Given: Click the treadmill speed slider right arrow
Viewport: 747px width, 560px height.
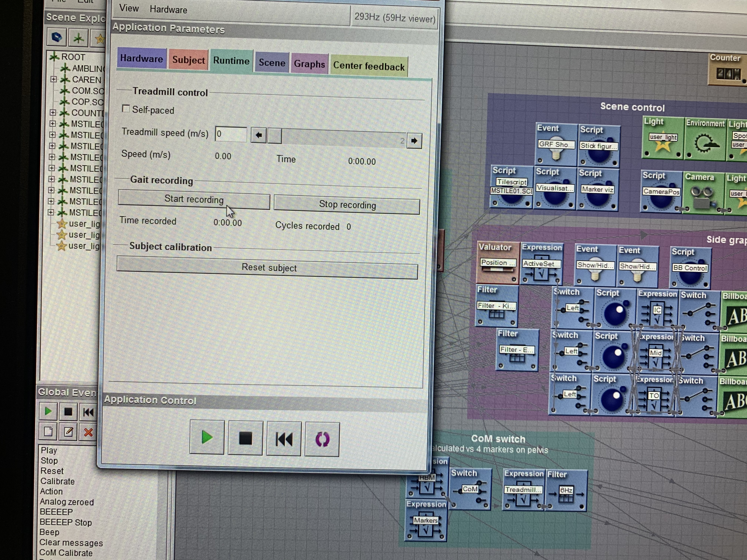Looking at the screenshot, I should tap(414, 141).
